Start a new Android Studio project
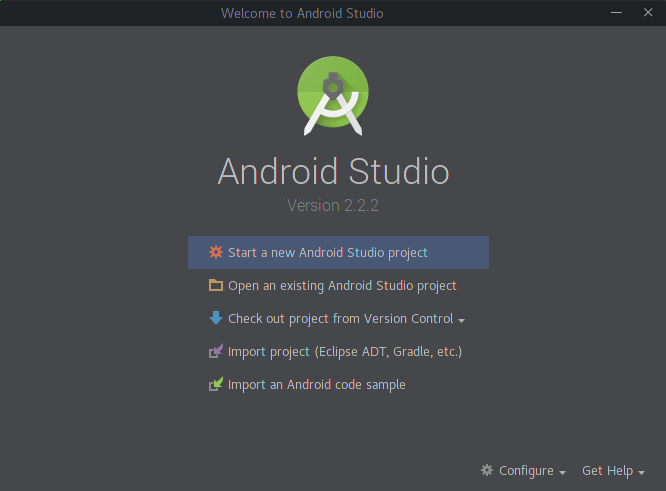Viewport: 666px width, 491px height. tap(338, 252)
